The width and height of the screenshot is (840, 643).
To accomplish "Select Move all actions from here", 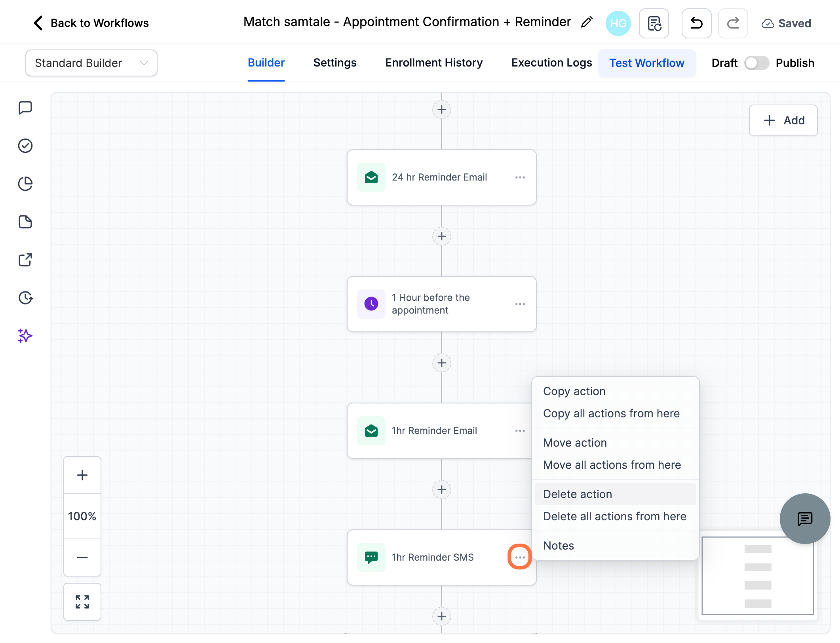I will (616, 465).
